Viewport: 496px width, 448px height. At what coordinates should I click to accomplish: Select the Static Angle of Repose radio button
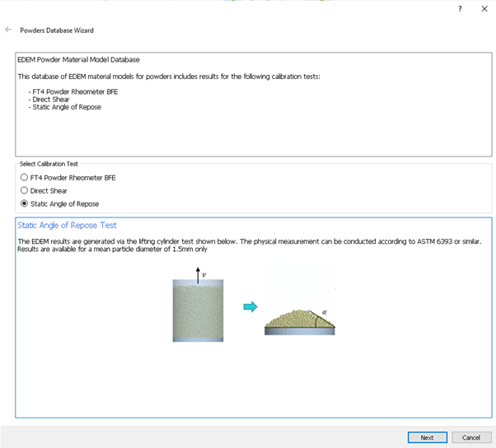tap(24, 203)
